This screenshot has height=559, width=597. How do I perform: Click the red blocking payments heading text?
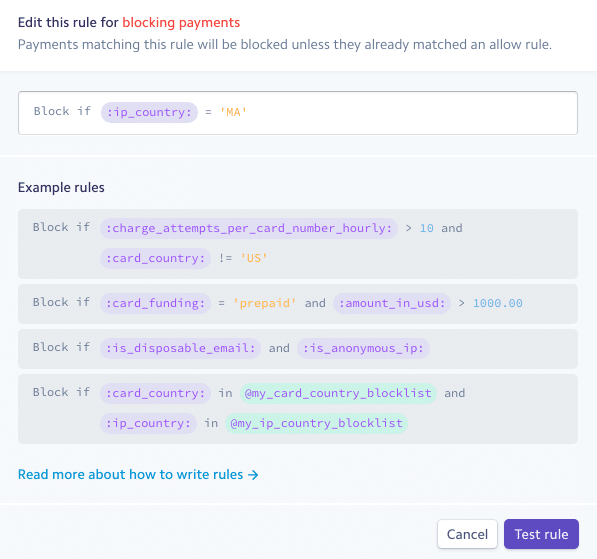coord(181,22)
